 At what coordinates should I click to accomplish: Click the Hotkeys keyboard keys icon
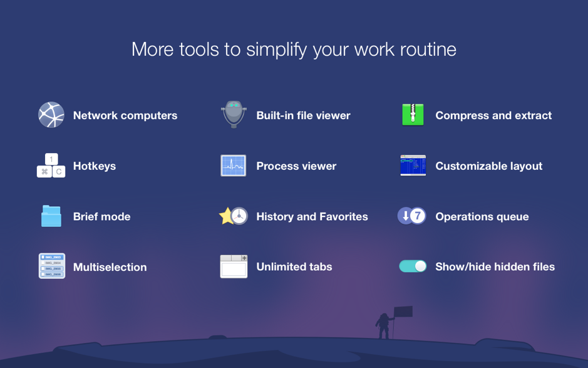[51, 166]
